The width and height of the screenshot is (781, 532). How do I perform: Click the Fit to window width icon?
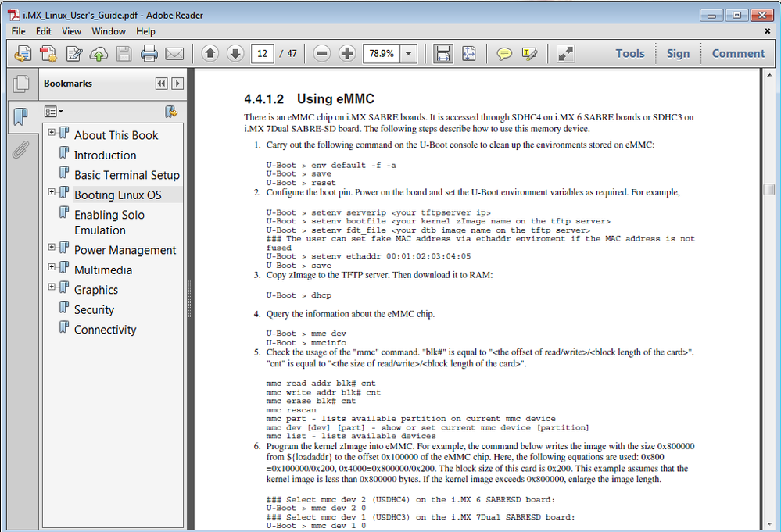[x=442, y=53]
